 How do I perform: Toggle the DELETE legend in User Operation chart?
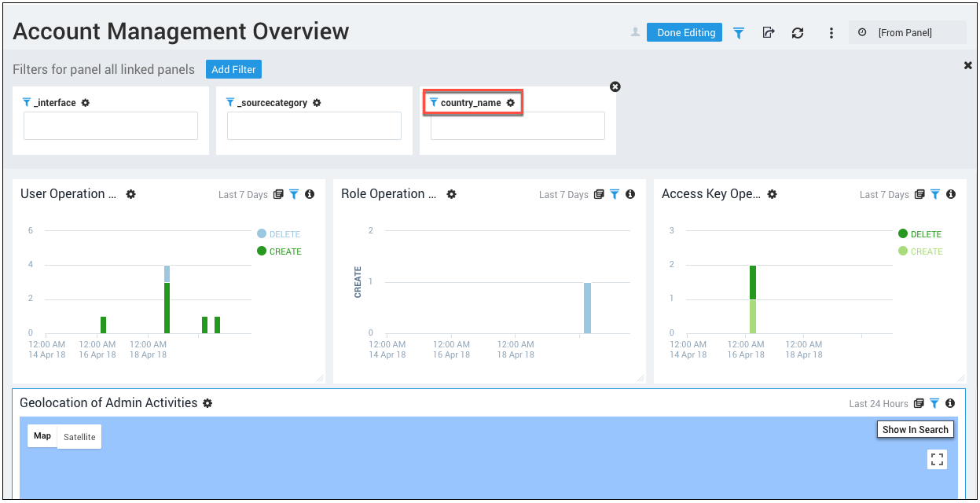pyautogui.click(x=279, y=234)
